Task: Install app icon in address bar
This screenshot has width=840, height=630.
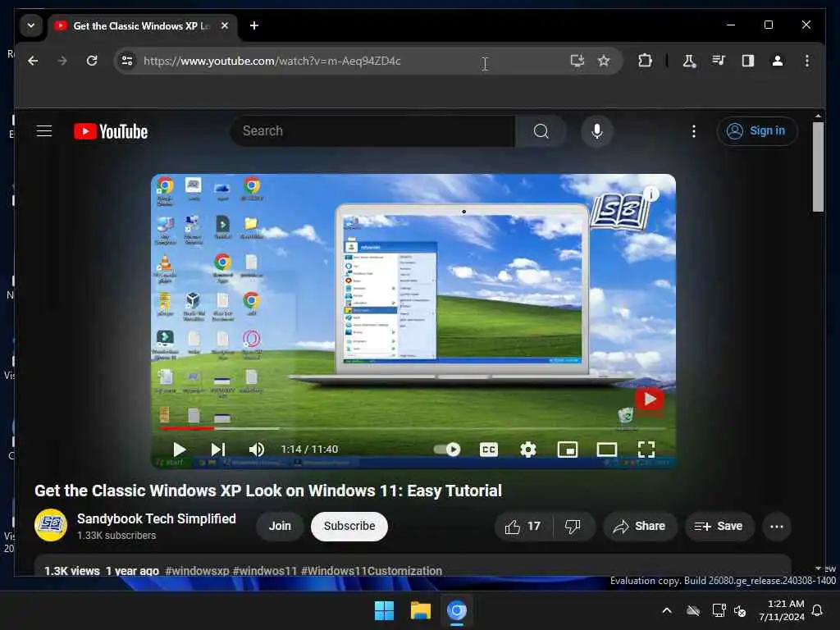Action: 577,61
